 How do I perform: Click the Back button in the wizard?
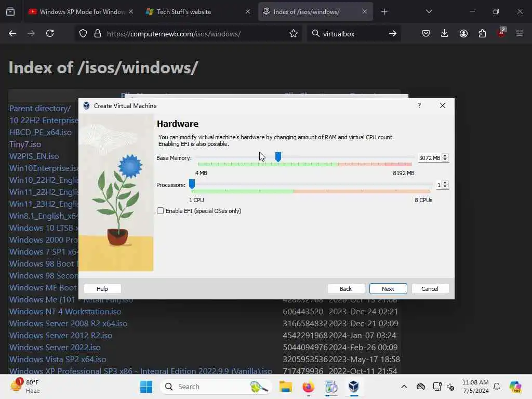[x=345, y=289]
